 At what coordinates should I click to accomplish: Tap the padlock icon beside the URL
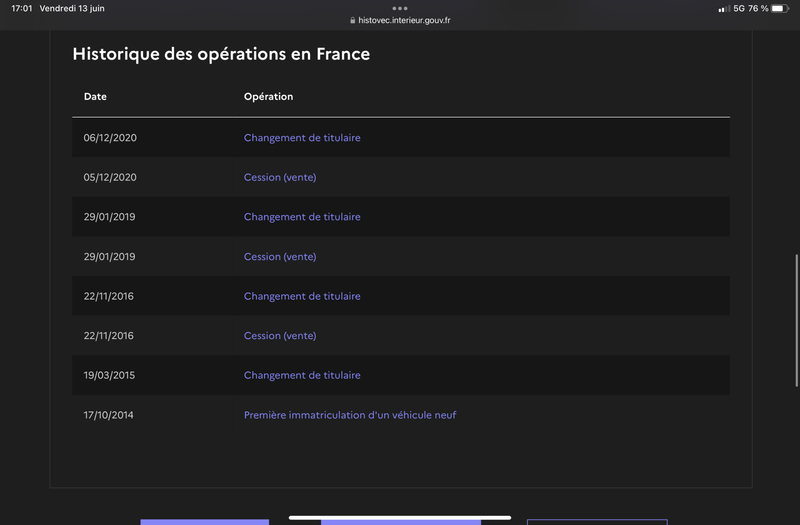pyautogui.click(x=353, y=20)
